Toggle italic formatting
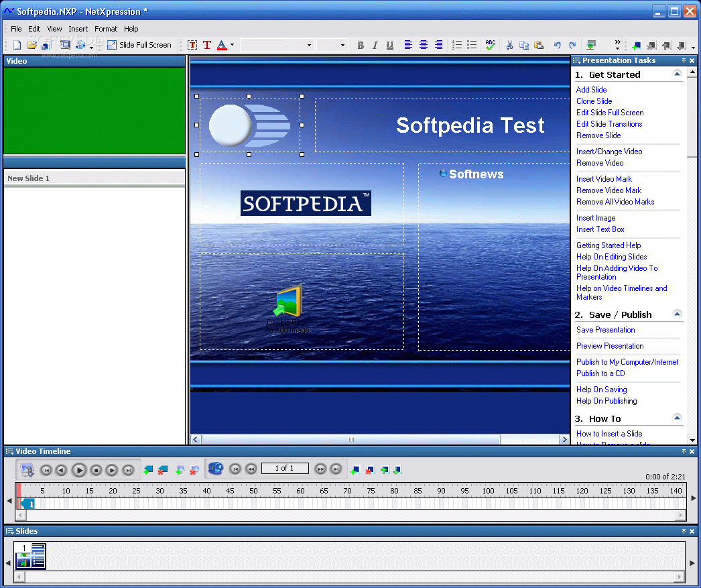The width and height of the screenshot is (701, 588). coord(375,45)
